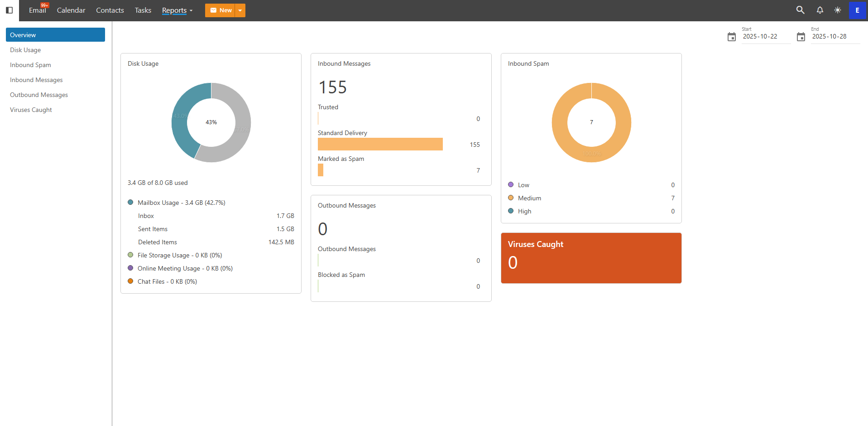The width and height of the screenshot is (868, 426).
Task: Click the Mailbox Usage legend swatch
Action: (x=130, y=203)
